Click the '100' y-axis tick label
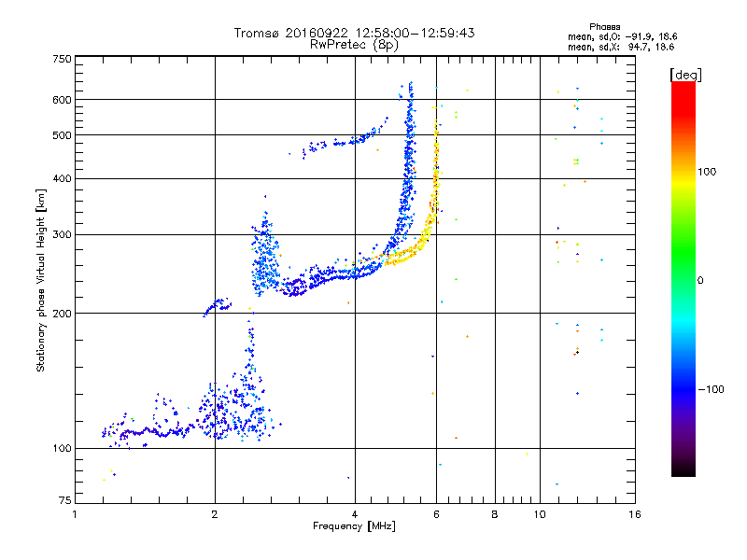 click(x=62, y=449)
